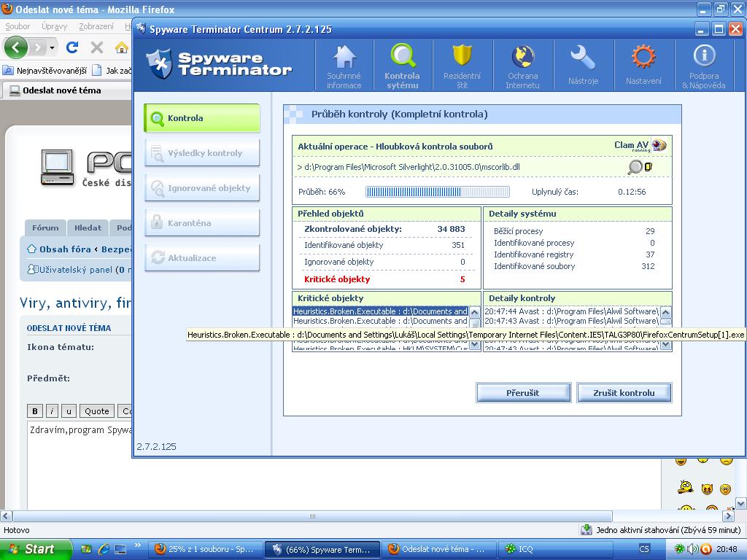Click Zrušit kontrolu button
This screenshot has height=560, width=747.
[624, 393]
